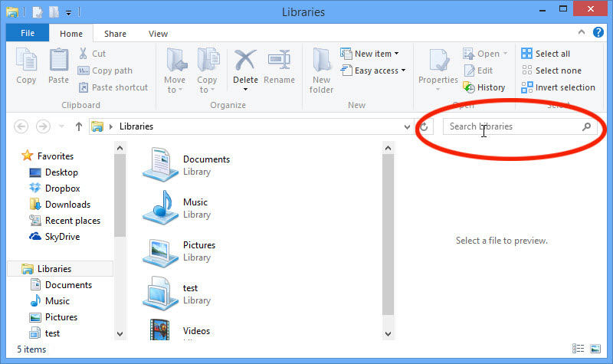Open Recent places in Favorites
613x364 pixels.
coord(65,221)
